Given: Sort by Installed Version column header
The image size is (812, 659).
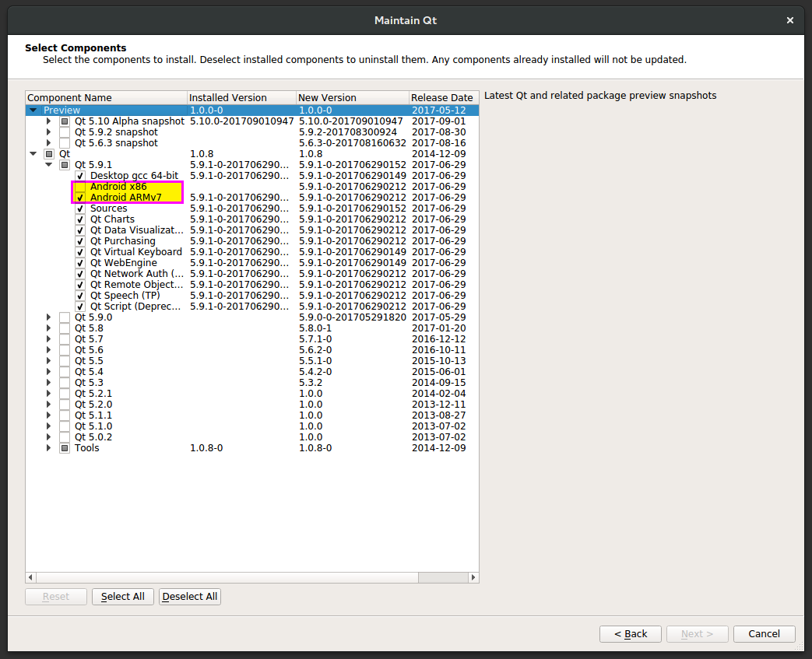Looking at the screenshot, I should tap(241, 98).
